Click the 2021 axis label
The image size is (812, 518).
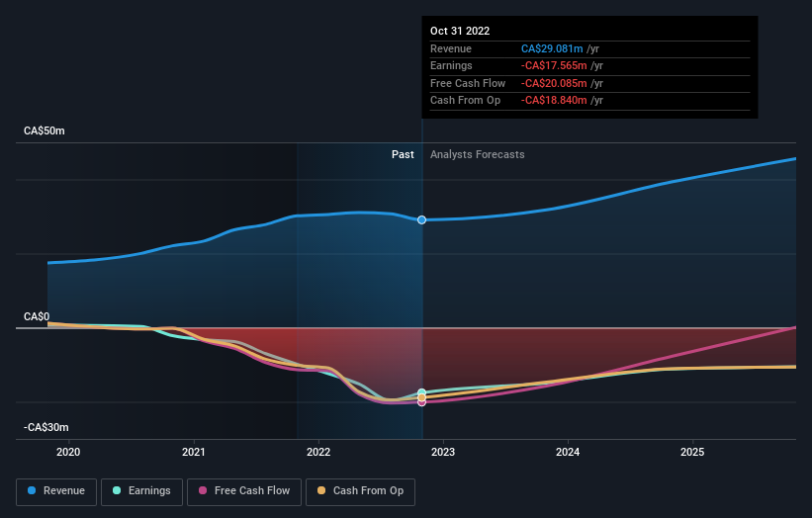pos(194,453)
